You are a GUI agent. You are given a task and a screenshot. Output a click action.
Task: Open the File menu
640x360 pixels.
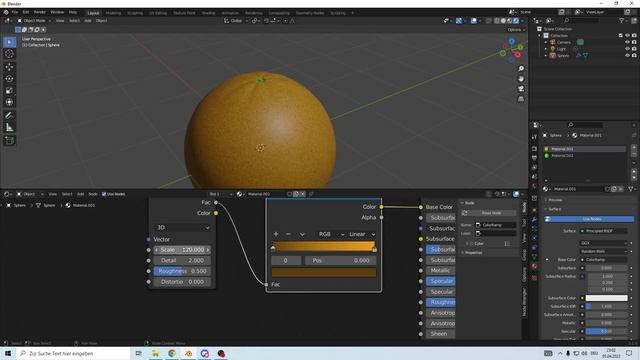click(x=15, y=13)
